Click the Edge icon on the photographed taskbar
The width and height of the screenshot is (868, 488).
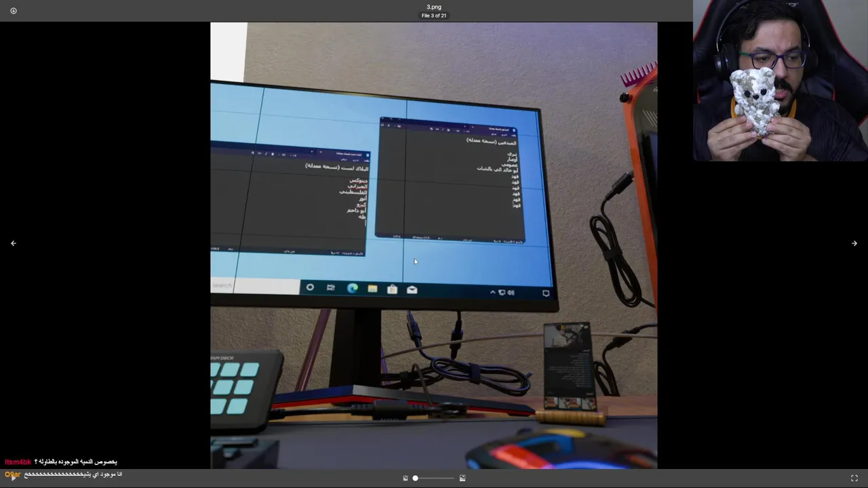(x=353, y=289)
